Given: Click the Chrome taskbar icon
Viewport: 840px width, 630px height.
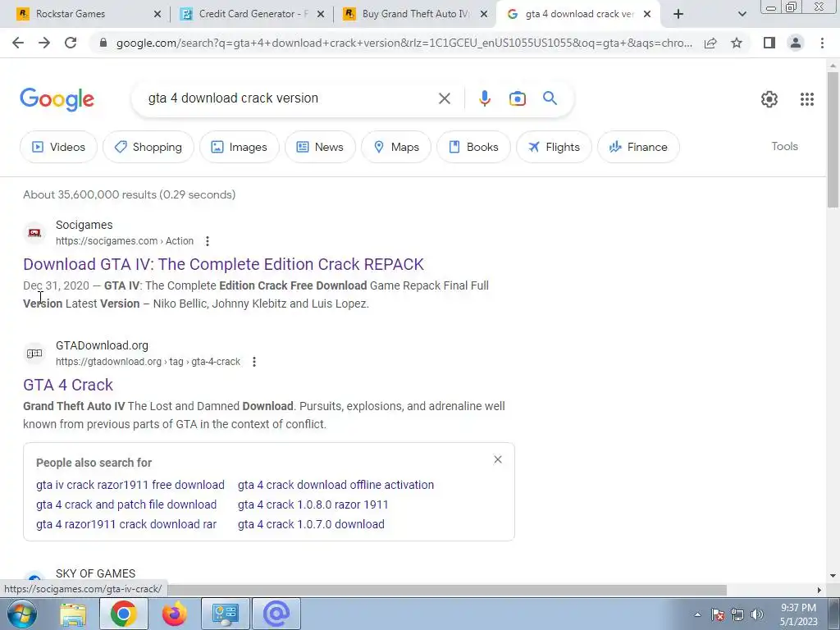Looking at the screenshot, I should click(123, 614).
